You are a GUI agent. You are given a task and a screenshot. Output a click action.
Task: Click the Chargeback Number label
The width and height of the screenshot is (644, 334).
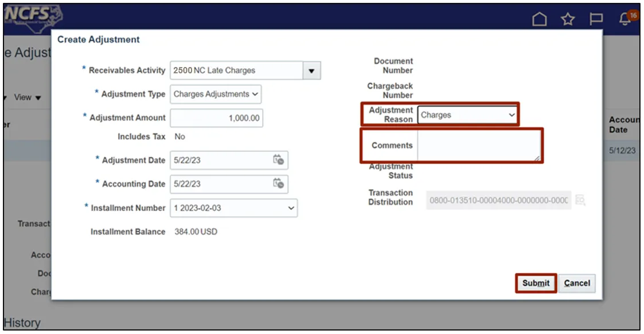390,91
